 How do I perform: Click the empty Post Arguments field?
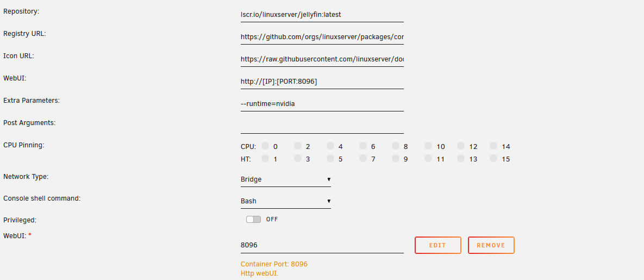[x=322, y=126]
